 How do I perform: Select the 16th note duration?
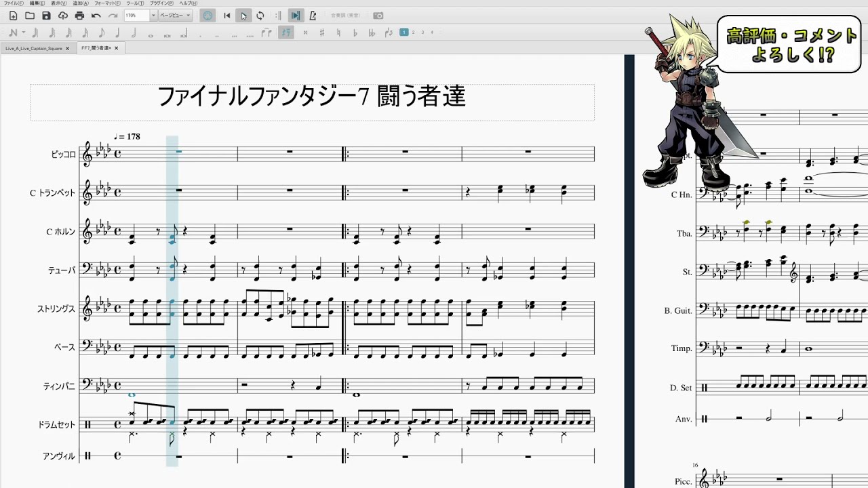point(85,33)
